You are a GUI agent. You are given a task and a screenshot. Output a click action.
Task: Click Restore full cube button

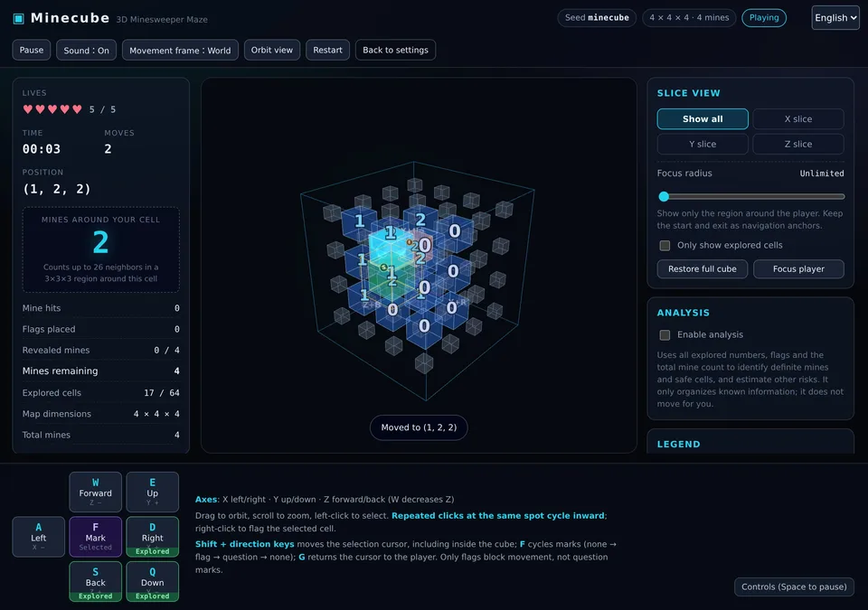pyautogui.click(x=703, y=269)
